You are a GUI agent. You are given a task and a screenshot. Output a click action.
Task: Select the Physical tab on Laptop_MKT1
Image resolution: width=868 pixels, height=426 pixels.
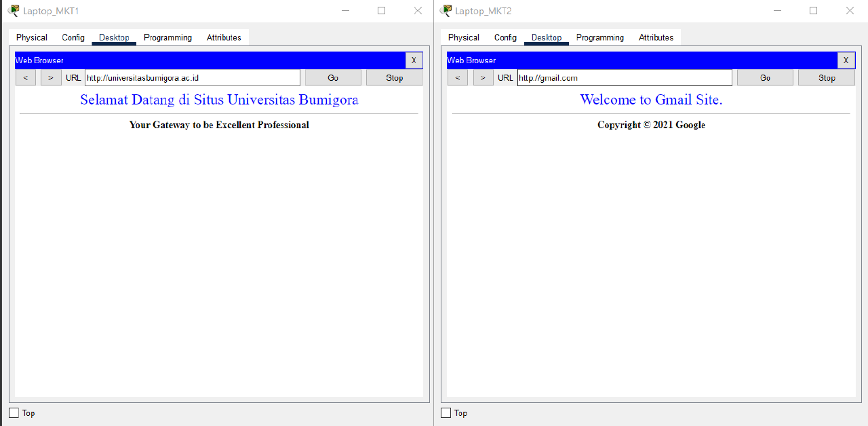(31, 37)
